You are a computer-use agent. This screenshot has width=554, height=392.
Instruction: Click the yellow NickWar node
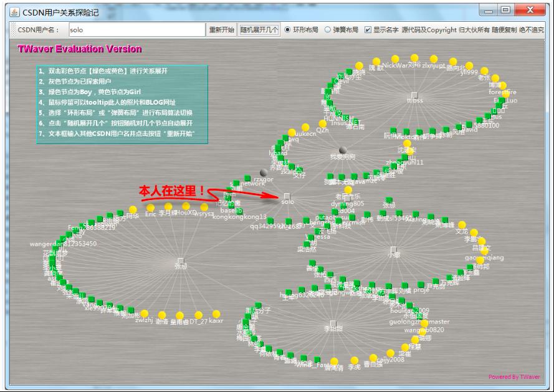395,59
